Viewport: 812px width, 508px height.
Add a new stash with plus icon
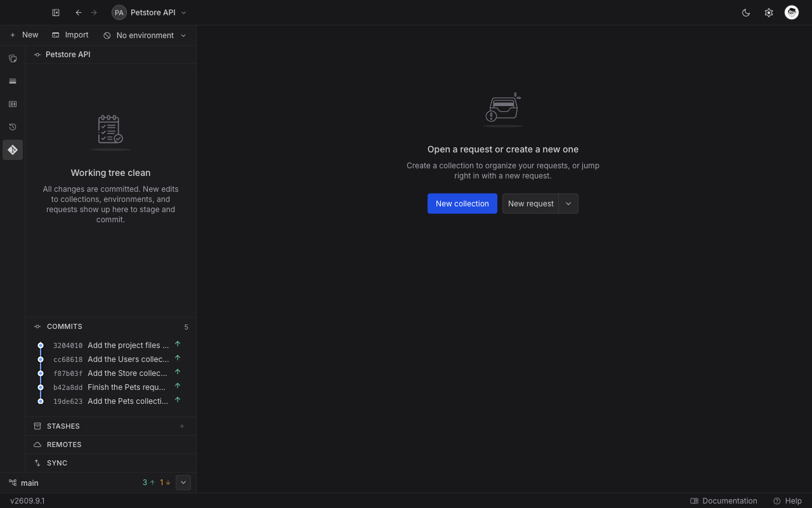pyautogui.click(x=182, y=426)
